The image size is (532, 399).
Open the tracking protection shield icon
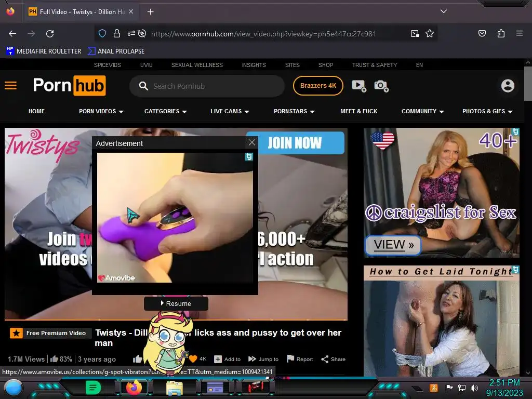point(102,33)
